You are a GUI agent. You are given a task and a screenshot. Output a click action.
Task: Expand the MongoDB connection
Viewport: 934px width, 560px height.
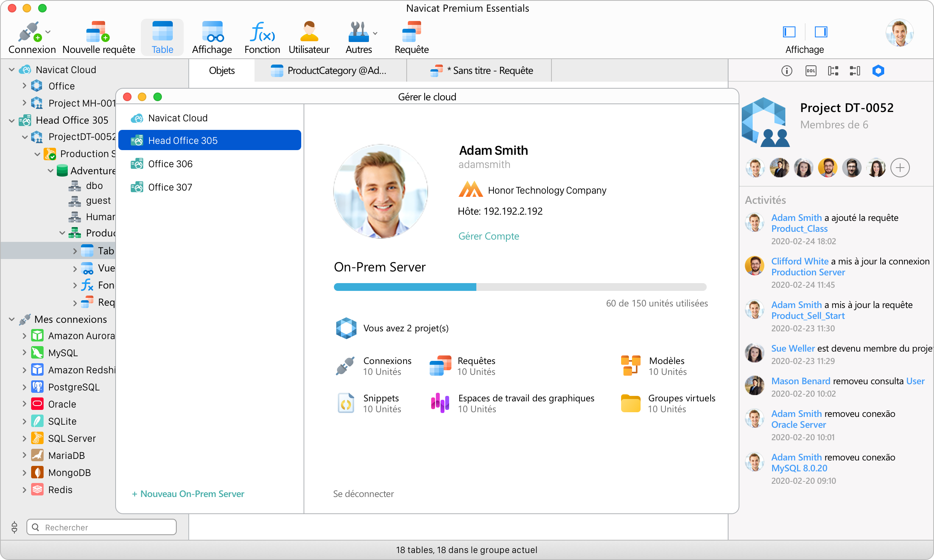[24, 472]
